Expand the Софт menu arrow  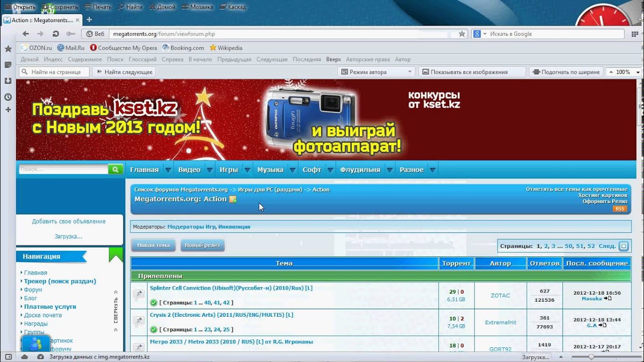331,170
